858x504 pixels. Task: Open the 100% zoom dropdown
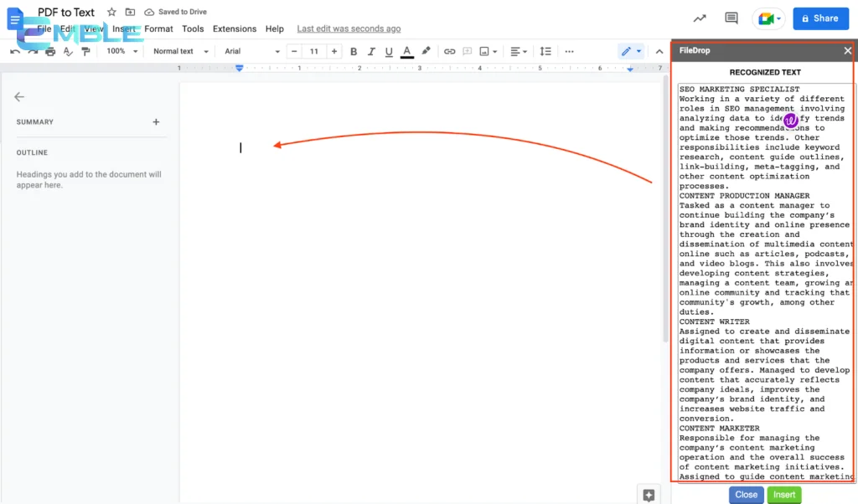pos(120,51)
